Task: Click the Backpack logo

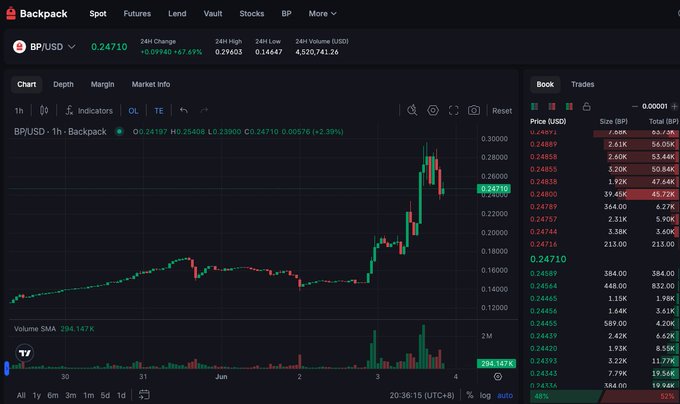Action: coord(36,13)
